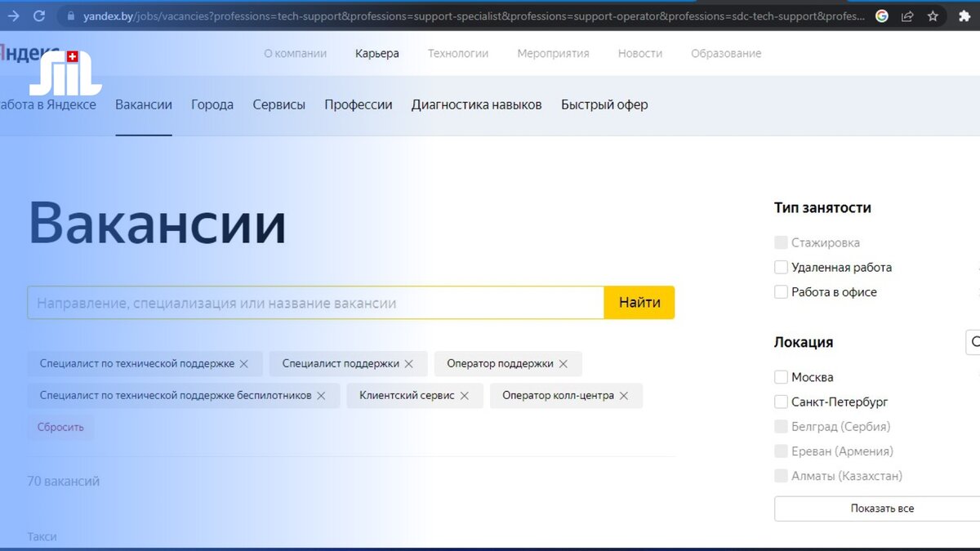
Task: Switch to the Профессии tab
Action: pyautogui.click(x=359, y=104)
